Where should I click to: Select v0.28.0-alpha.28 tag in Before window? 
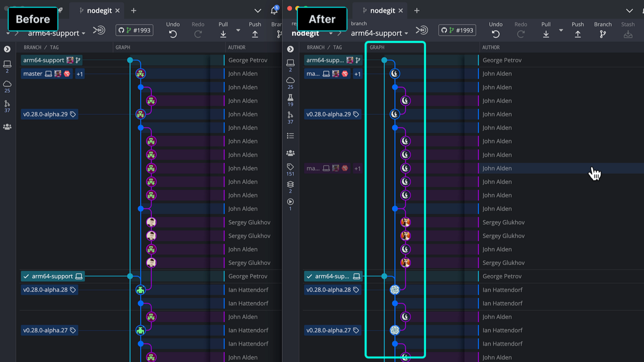coord(49,290)
